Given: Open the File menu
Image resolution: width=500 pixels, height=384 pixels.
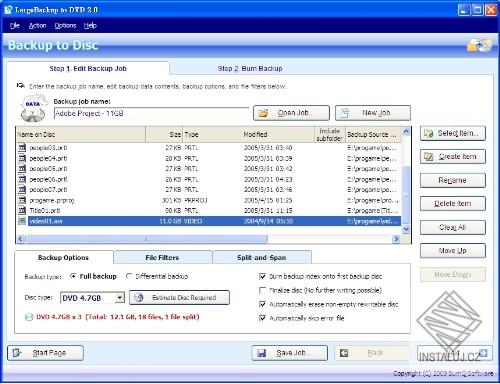Looking at the screenshot, I should click(15, 25).
